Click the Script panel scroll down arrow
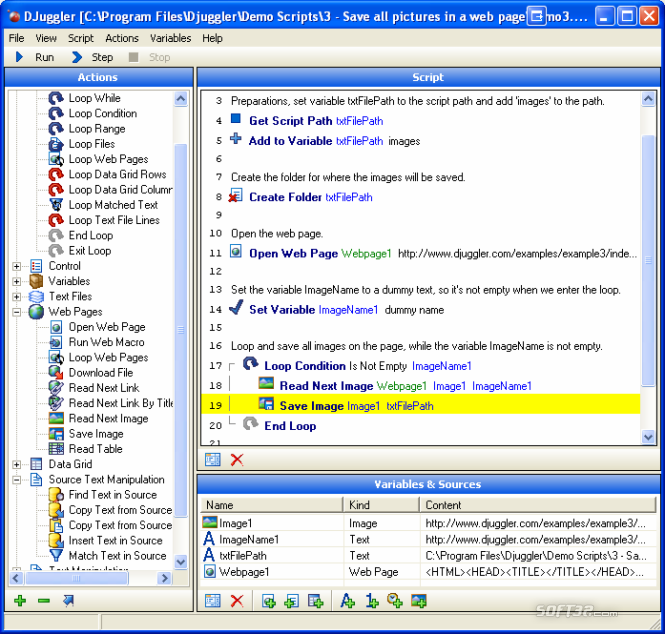Viewport: 665px width, 634px height. click(x=648, y=437)
